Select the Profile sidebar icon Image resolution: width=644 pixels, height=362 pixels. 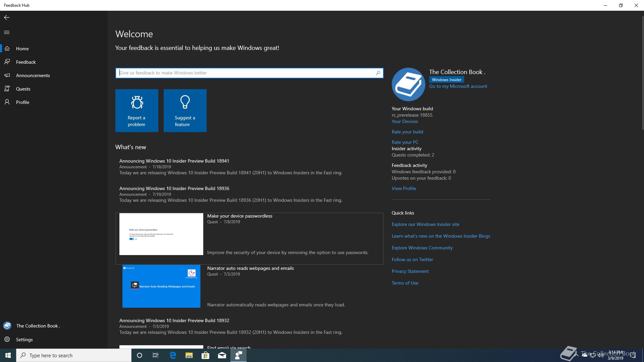click(x=7, y=102)
